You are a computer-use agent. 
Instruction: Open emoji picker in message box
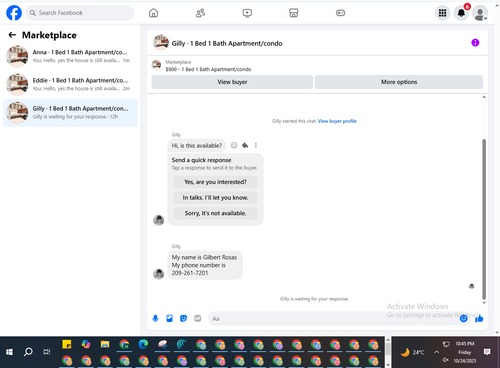click(x=463, y=319)
